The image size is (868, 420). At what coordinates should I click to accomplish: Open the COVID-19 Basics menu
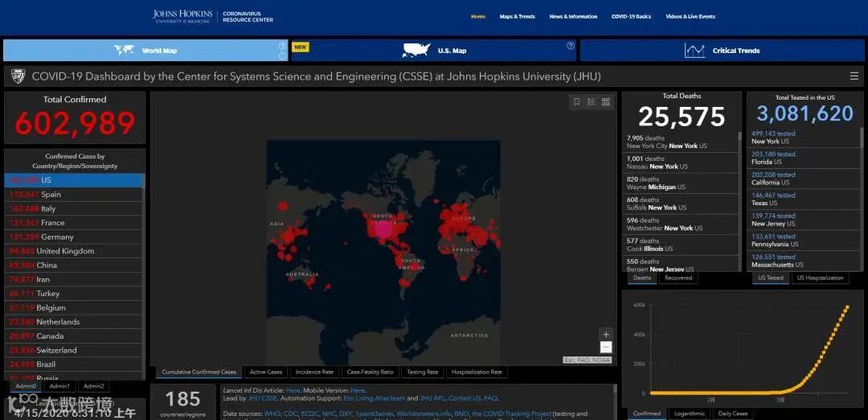[x=631, y=17]
